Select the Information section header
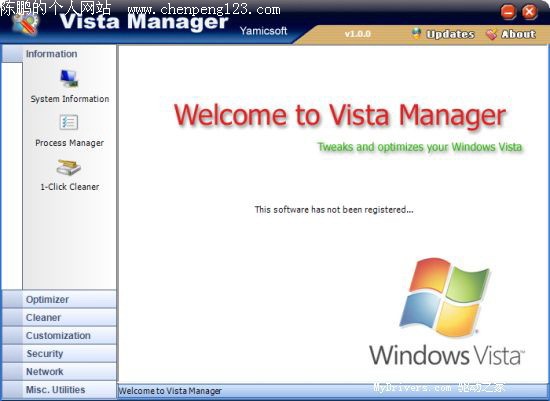This screenshot has width=550, height=401. pyautogui.click(x=59, y=54)
